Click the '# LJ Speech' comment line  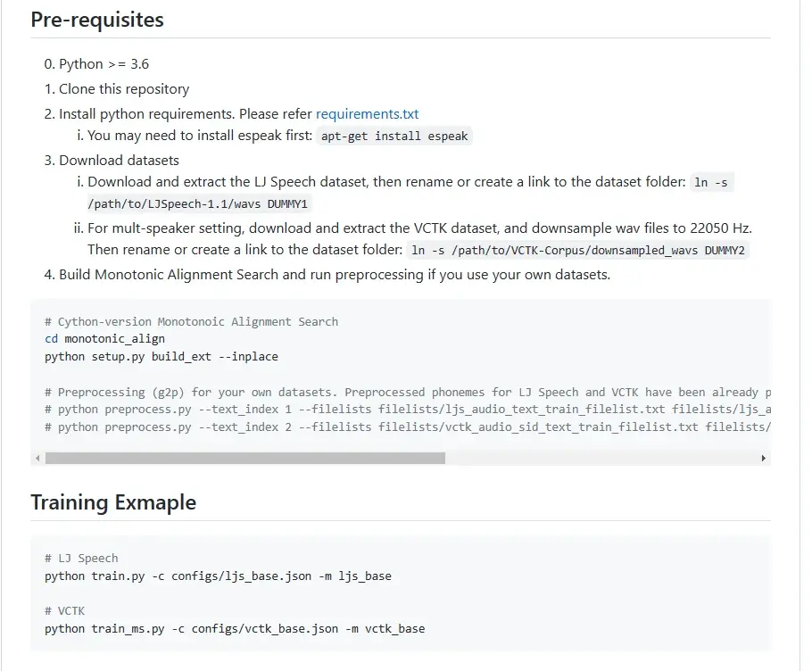click(81, 559)
